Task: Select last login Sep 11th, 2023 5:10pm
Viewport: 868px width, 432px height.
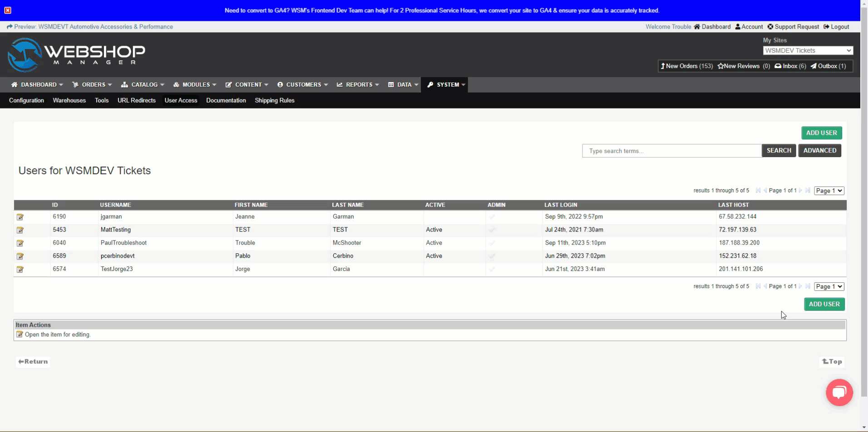Action: tap(575, 243)
